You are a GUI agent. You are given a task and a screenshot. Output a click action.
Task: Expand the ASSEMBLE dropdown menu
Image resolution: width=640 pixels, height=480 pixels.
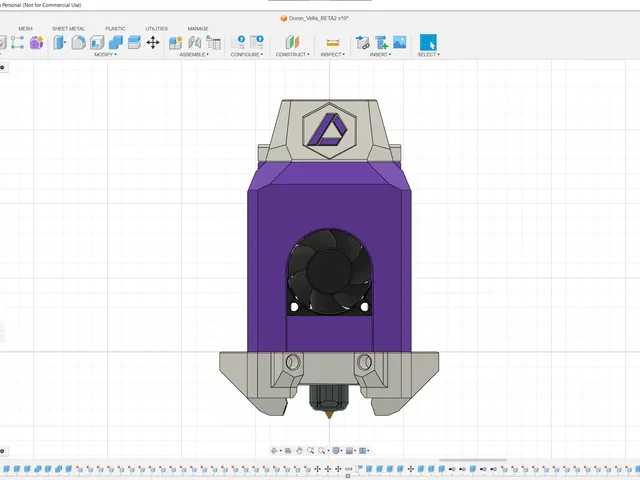[194, 54]
